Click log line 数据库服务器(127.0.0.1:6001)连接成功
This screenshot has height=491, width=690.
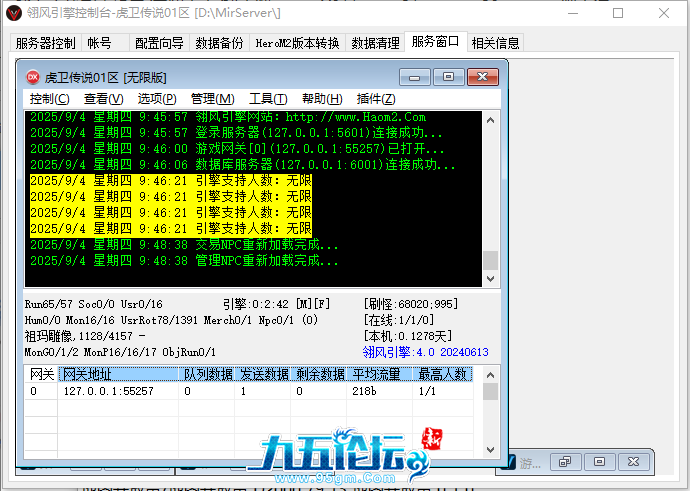[x=242, y=165]
